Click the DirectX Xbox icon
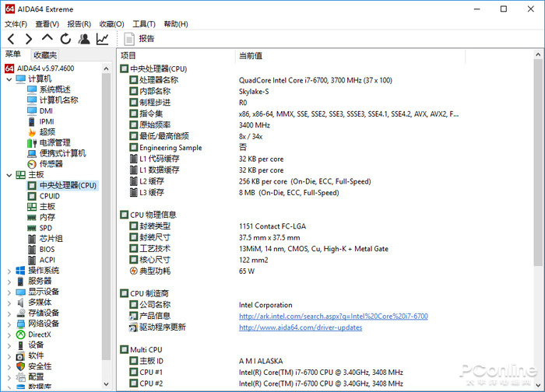Viewport: 545px width, 392px height. [20, 334]
